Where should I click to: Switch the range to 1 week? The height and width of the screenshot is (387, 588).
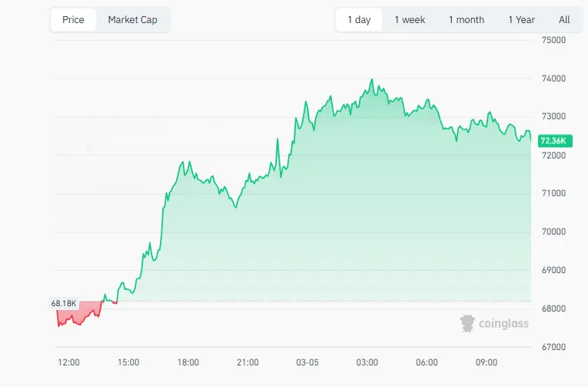click(410, 20)
